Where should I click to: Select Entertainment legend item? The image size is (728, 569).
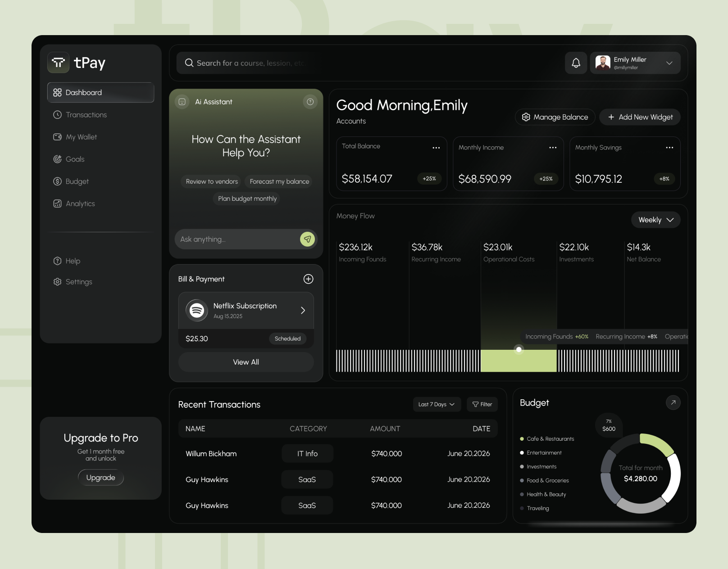tap(541, 453)
